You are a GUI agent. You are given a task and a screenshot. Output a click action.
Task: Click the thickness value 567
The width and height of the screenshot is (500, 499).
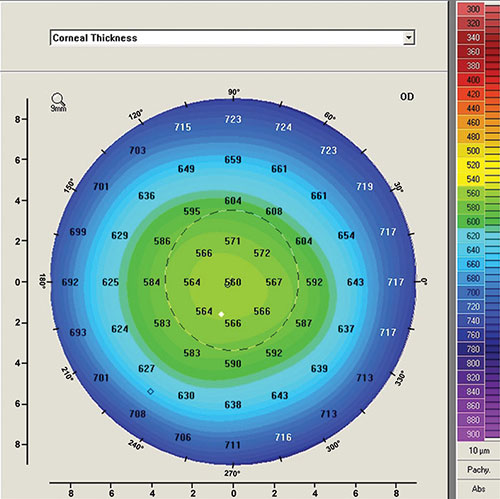tap(274, 282)
